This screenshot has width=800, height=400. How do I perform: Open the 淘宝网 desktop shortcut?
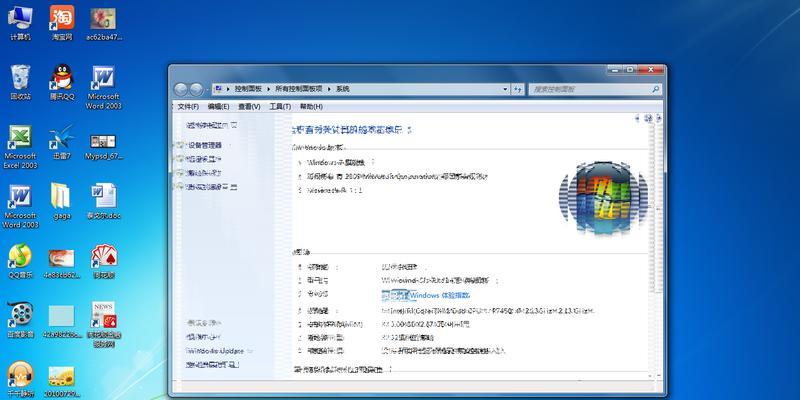tap(62, 23)
